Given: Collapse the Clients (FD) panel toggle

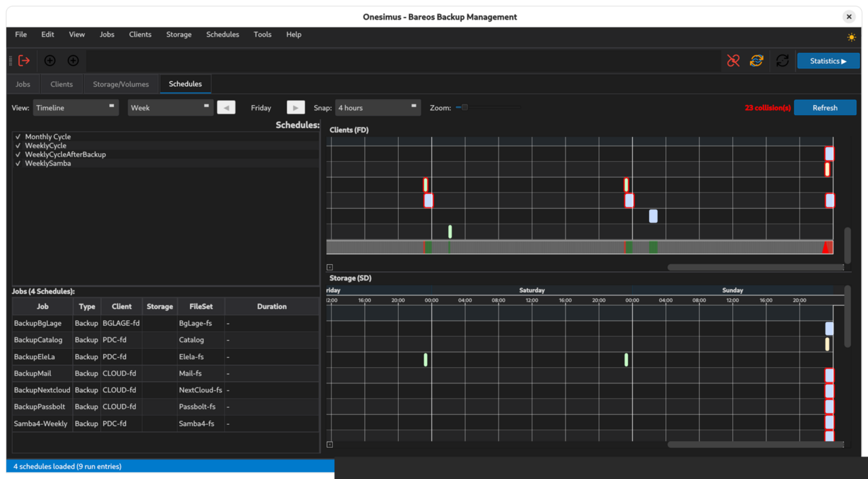Looking at the screenshot, I should coord(330,267).
